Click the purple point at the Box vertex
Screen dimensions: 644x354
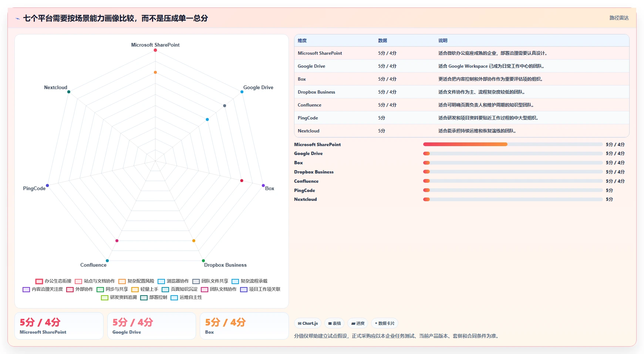click(263, 185)
